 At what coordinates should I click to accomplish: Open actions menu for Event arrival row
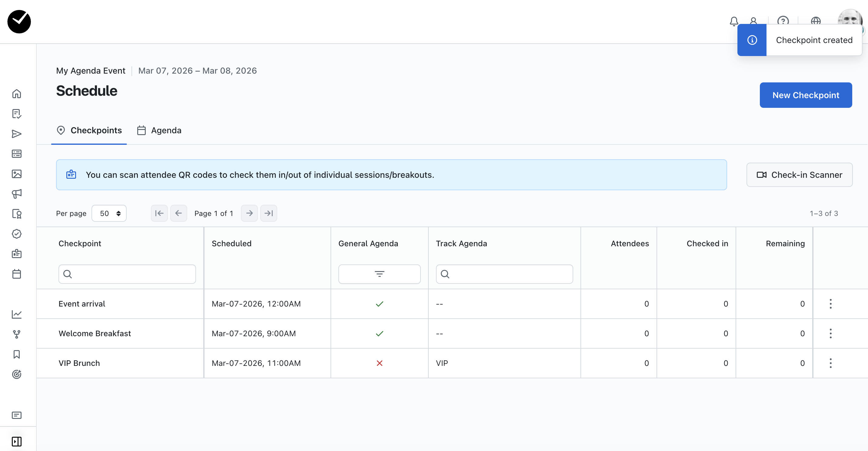pos(830,304)
